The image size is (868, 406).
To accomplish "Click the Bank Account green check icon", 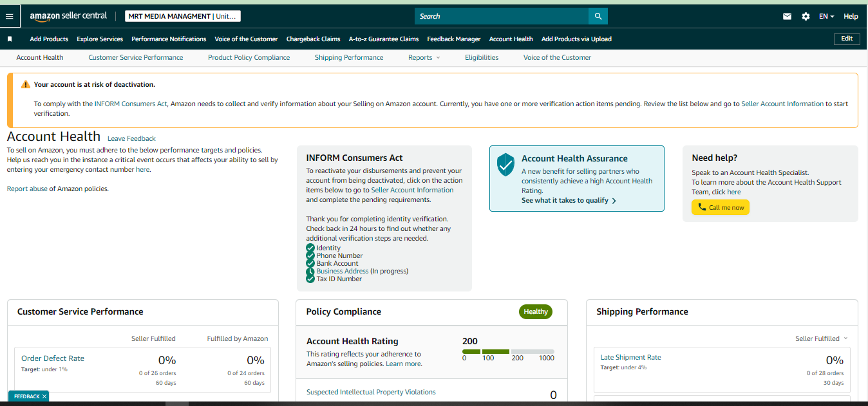I will point(310,263).
